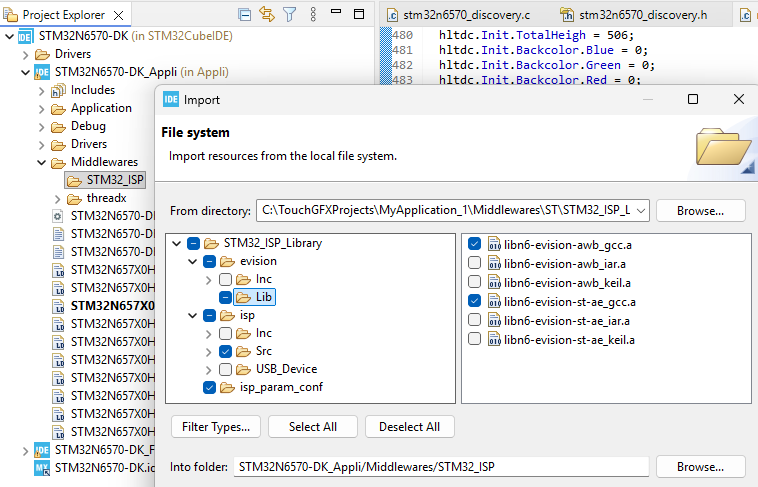
Task: Select the Includes folder icon
Action: (x=58, y=90)
